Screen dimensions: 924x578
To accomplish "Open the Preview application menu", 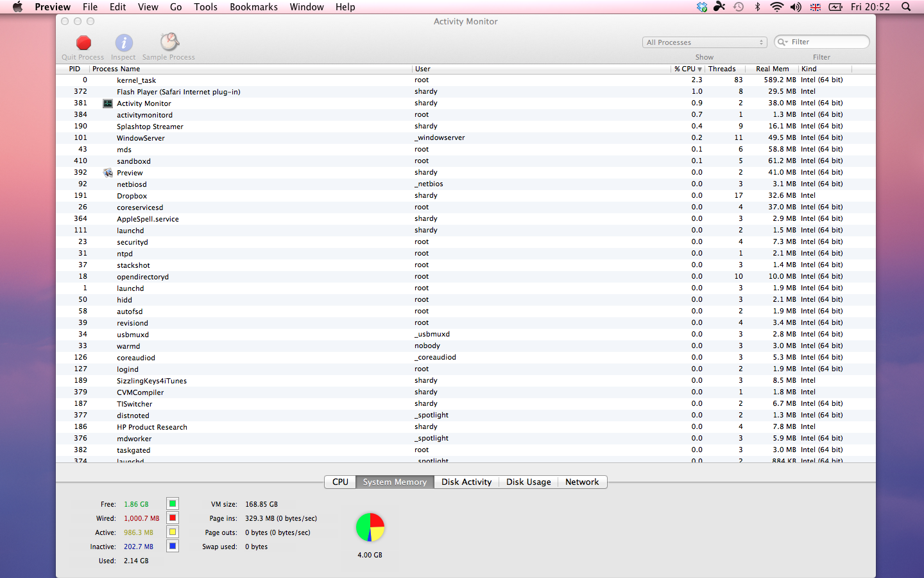I will click(53, 7).
